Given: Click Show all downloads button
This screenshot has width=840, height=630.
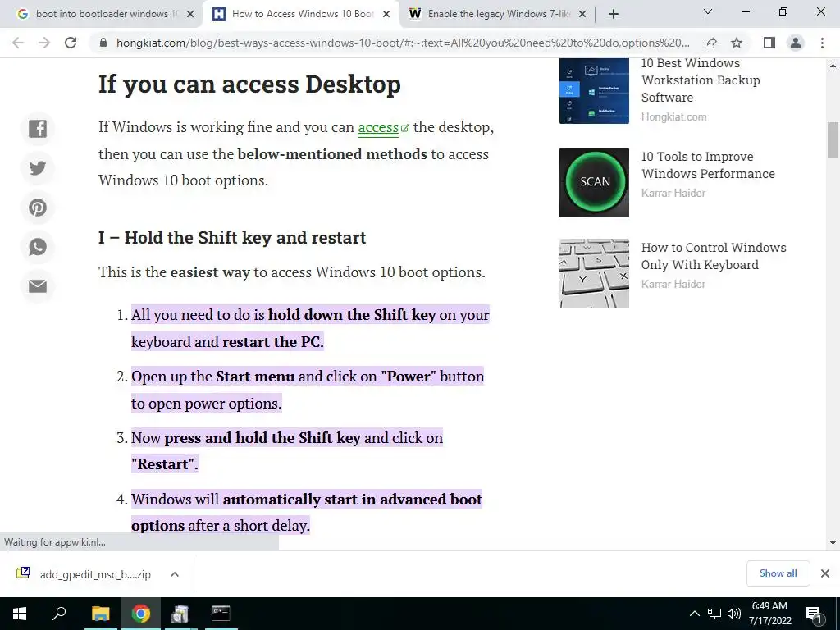Looking at the screenshot, I should 778,573.
